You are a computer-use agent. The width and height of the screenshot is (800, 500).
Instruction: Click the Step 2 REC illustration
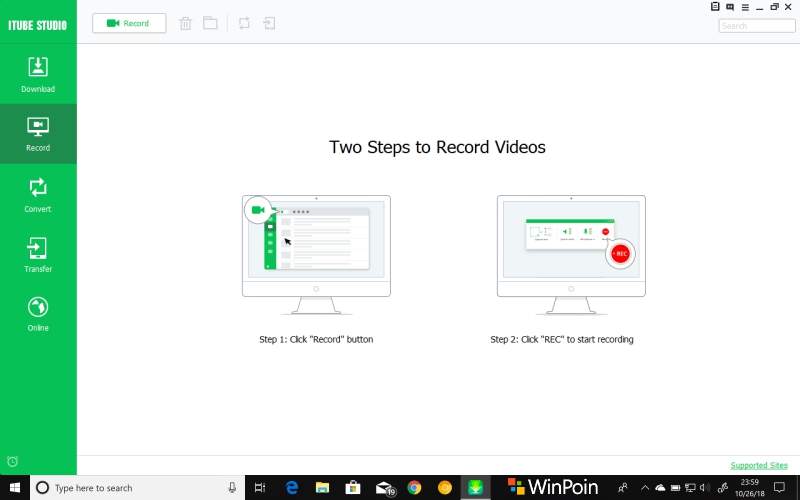tap(571, 247)
